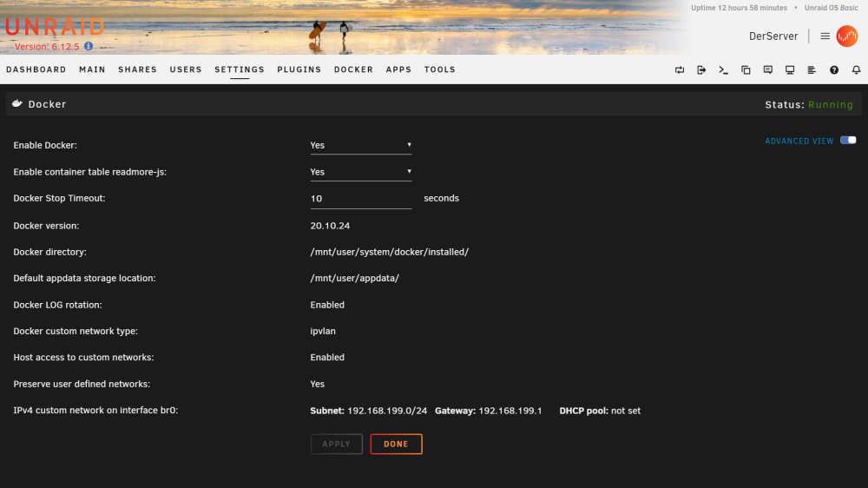Screen dimensions: 868x488
Task: Click the Feedback speech-bubble icon
Action: pos(768,69)
